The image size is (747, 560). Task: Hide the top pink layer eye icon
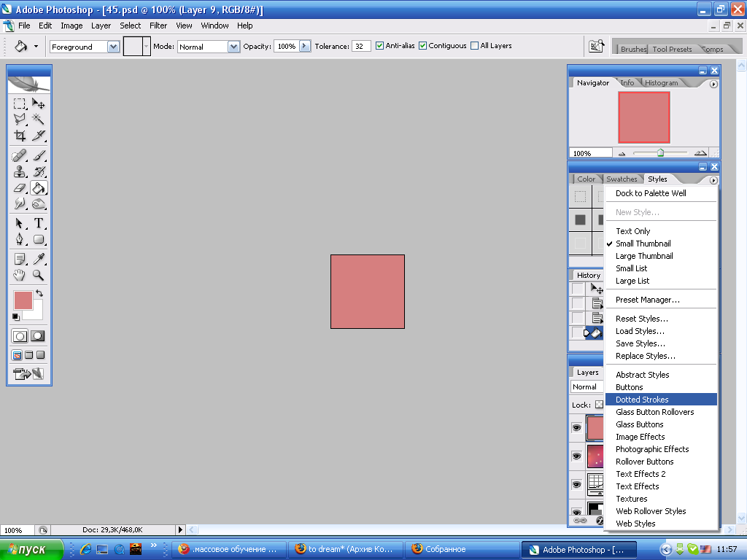point(576,427)
